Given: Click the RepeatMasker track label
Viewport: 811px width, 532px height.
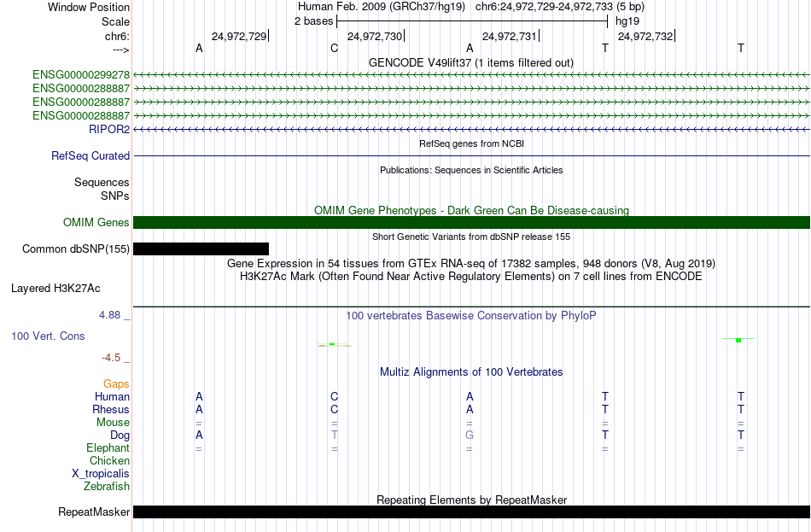Looking at the screenshot, I should pos(94,512).
